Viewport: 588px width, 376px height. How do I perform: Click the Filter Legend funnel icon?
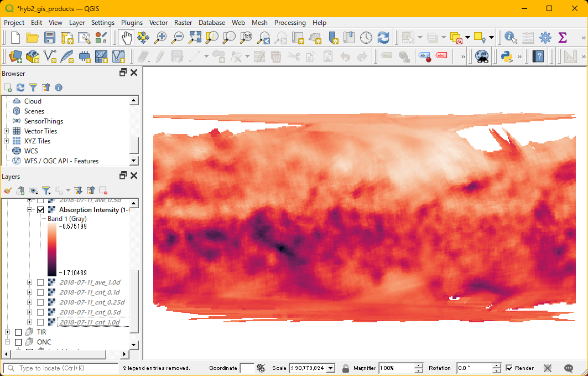pyautogui.click(x=46, y=190)
